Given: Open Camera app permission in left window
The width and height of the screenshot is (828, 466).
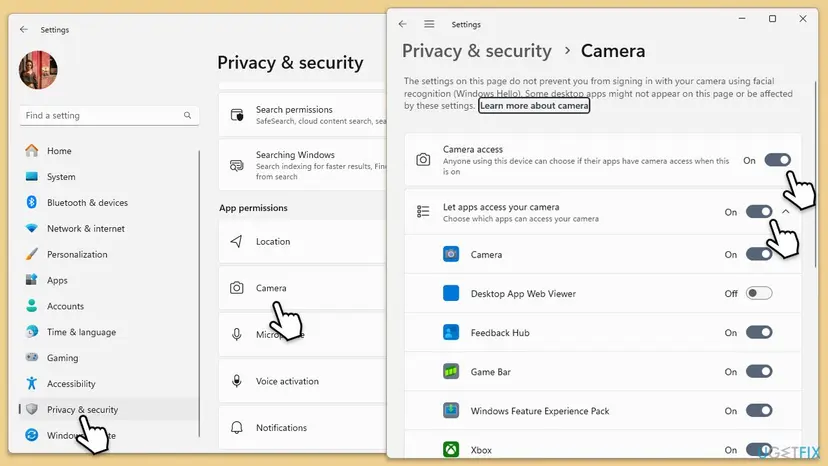Looking at the screenshot, I should [303, 288].
